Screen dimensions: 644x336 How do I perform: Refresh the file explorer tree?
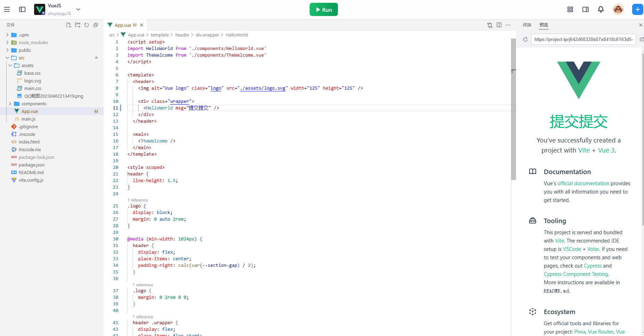[x=87, y=25]
